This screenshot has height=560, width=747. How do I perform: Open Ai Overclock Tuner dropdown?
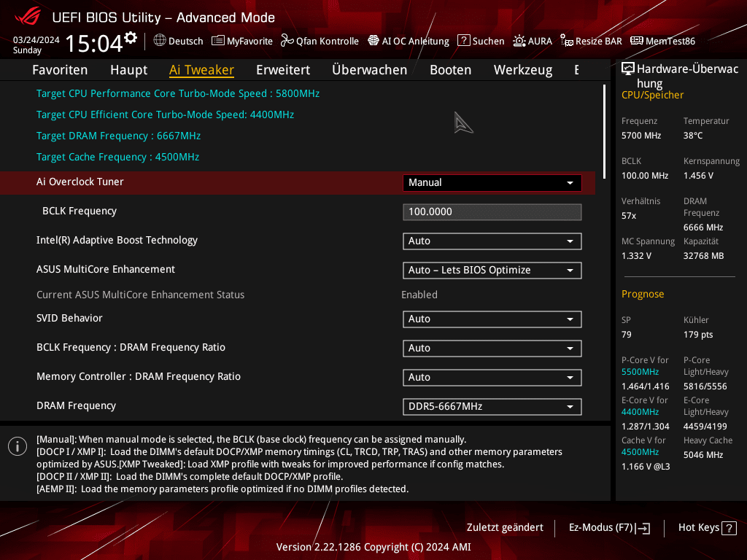(492, 183)
